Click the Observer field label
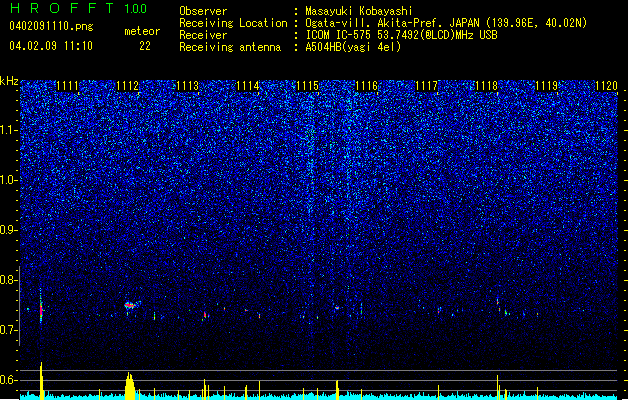Viewport: 629px width, 400px height. click(203, 11)
